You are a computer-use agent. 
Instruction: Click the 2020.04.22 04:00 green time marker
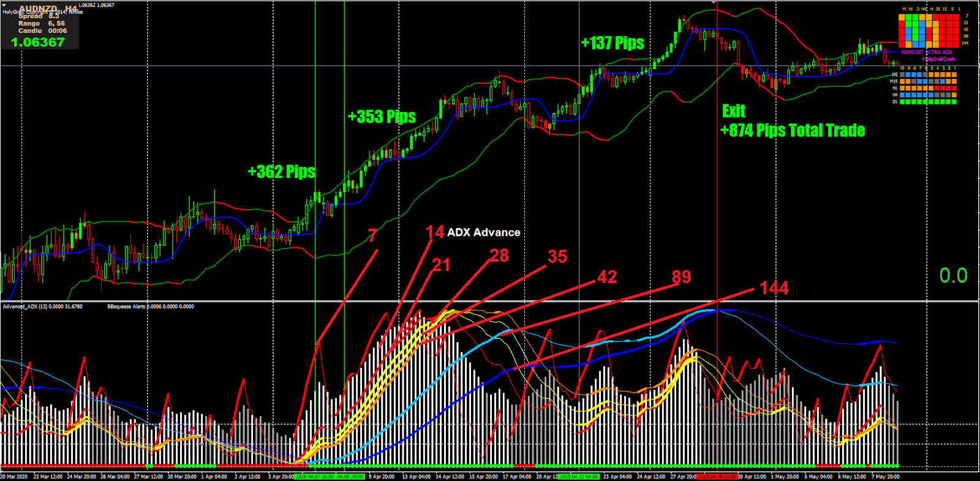pos(579,477)
